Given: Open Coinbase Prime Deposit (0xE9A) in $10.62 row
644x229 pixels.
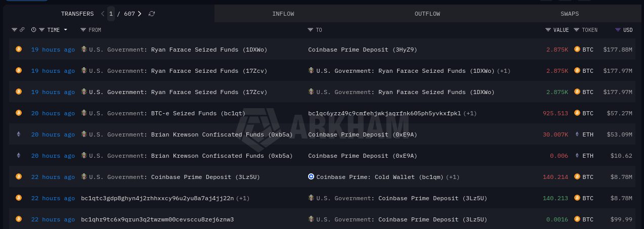Looking at the screenshot, I should 363,156.
